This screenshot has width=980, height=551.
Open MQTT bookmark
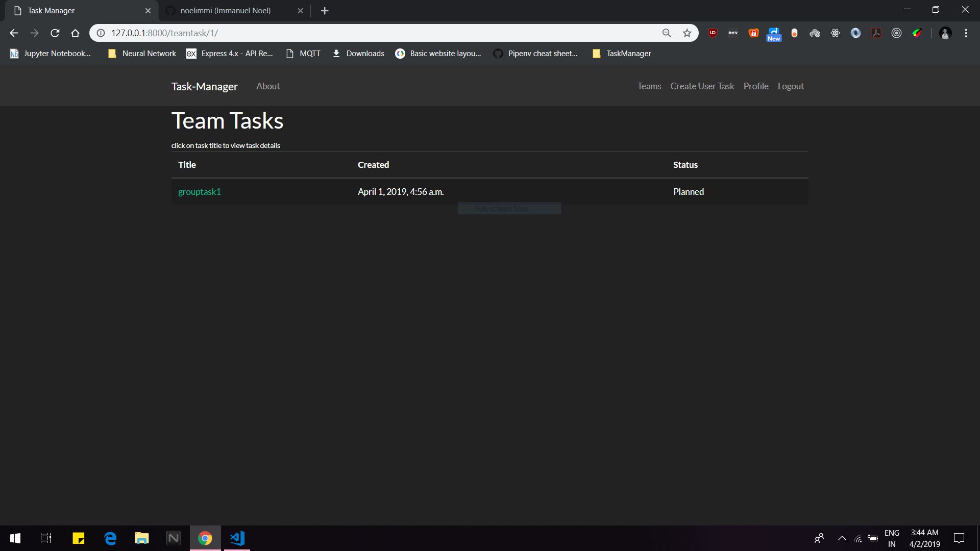pos(303,54)
